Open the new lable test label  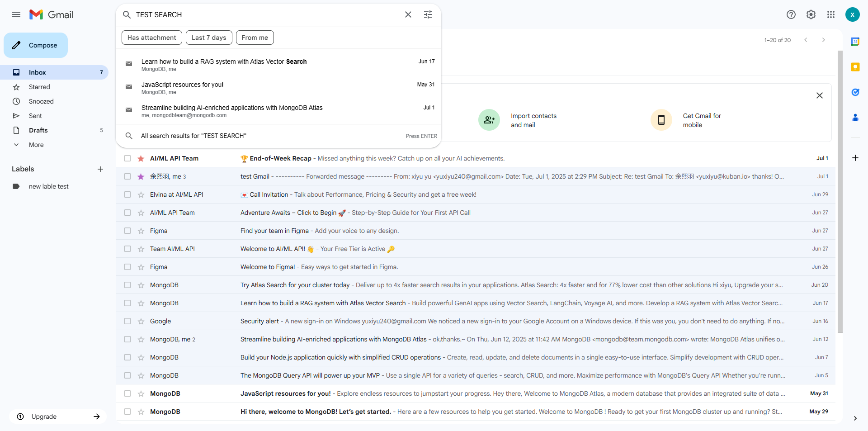pos(54,186)
